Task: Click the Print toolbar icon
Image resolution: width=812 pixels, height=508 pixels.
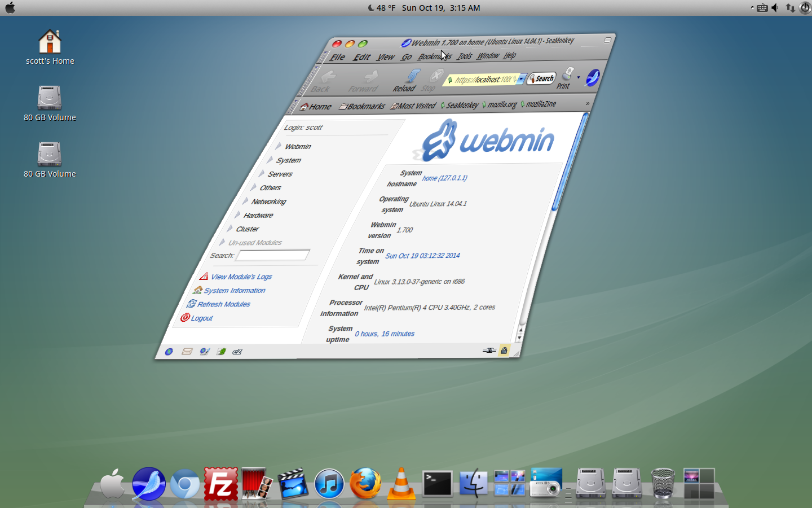Action: coord(565,78)
